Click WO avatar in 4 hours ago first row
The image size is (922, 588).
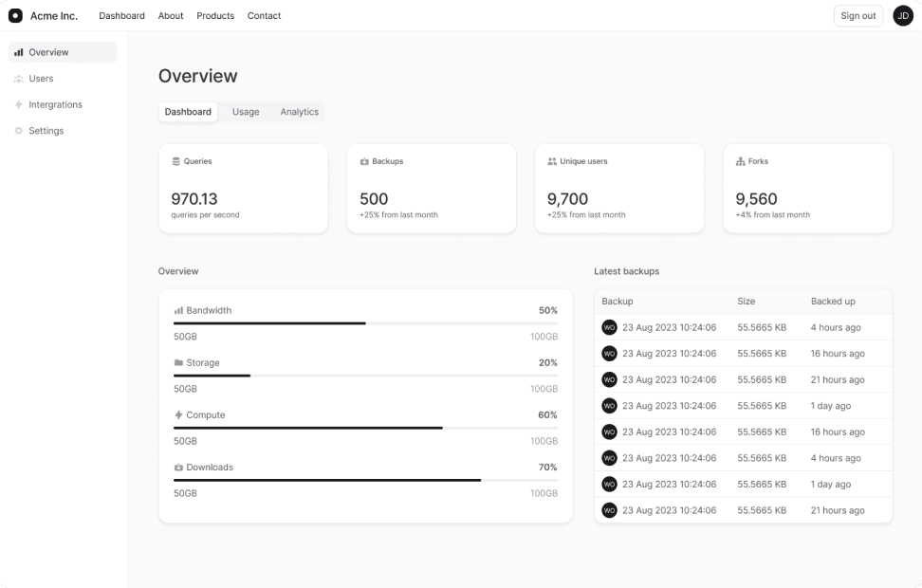point(609,327)
